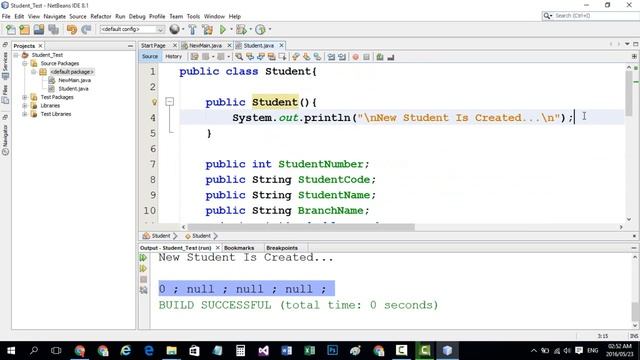Click the Comment icon in editor toolbar

point(380,57)
